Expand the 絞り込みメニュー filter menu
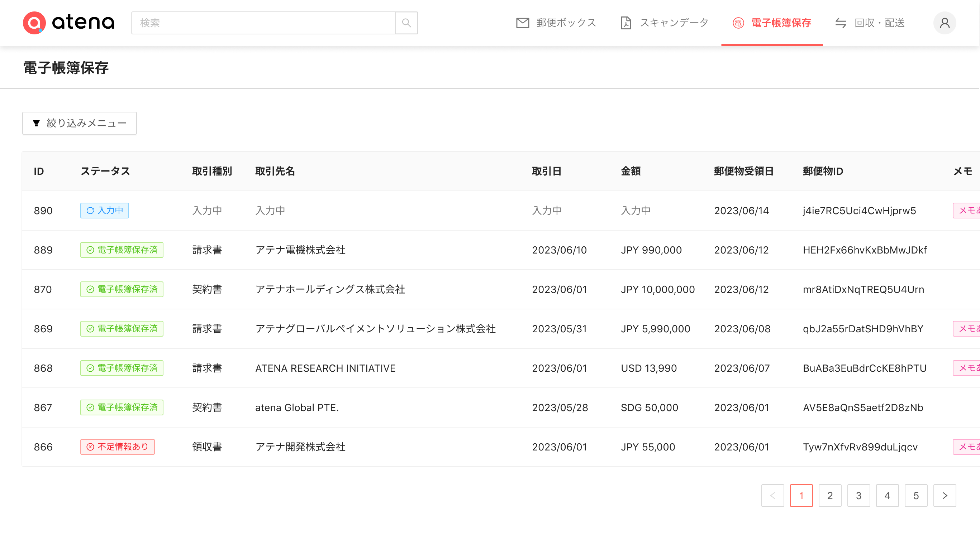 point(80,123)
